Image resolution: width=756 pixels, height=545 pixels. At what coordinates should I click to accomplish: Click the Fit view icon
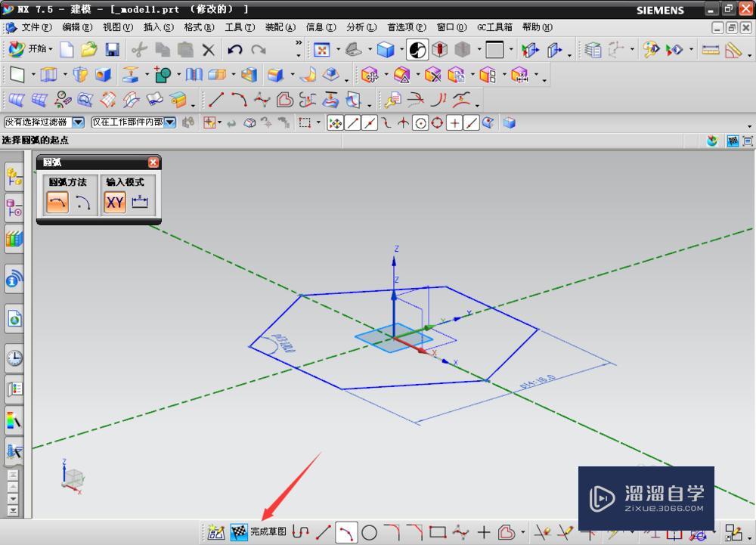(321, 49)
